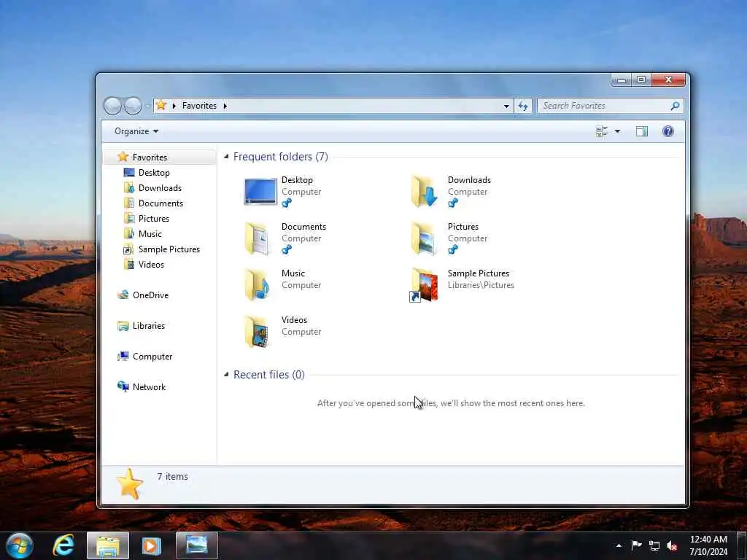747x560 pixels.
Task: Select the large Documents folder icon
Action: pyautogui.click(x=258, y=238)
